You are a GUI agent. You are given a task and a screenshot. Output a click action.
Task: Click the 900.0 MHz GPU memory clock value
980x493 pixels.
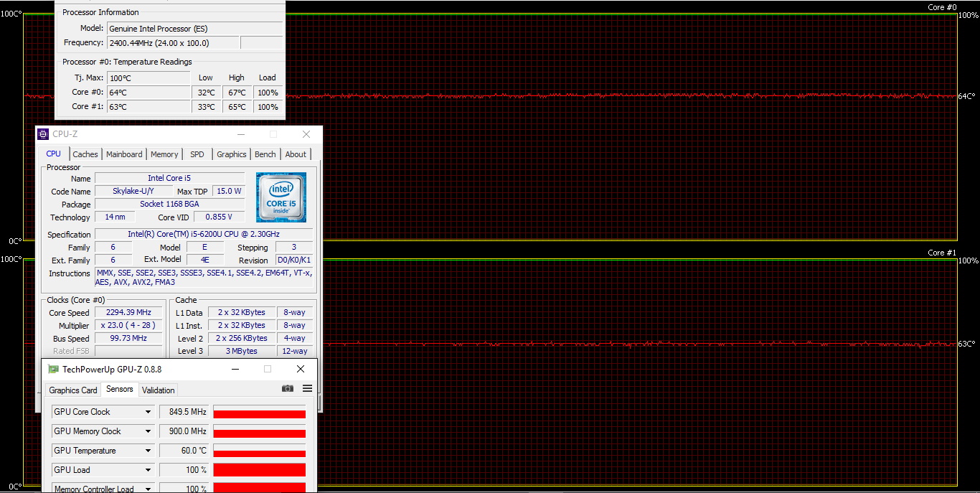(x=184, y=431)
